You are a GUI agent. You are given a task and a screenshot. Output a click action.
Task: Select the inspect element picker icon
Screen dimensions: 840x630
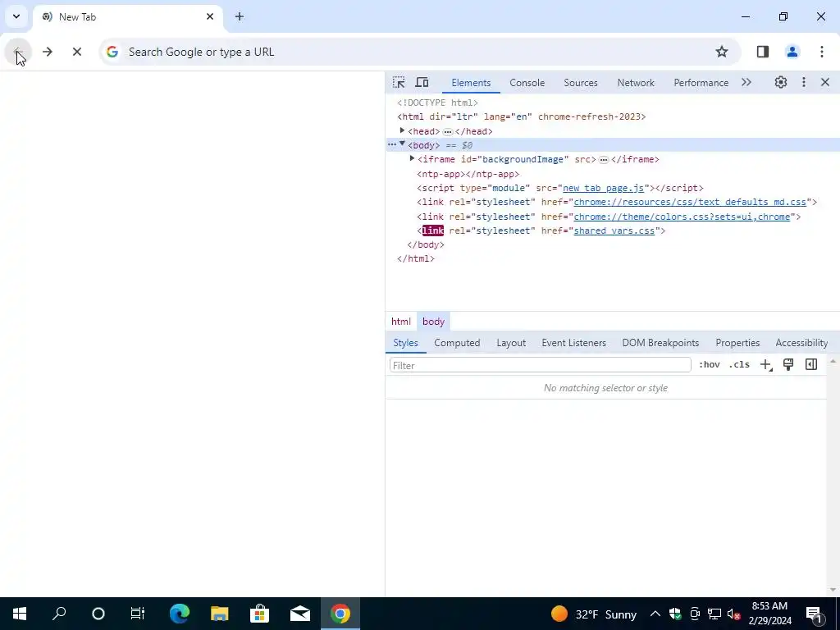[399, 83]
